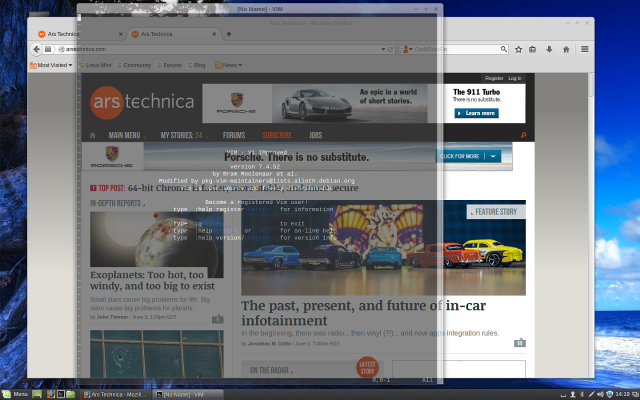Viewport: 640px width, 400px height.
Task: Expand the MY STORIES: 24 dropdown
Action: point(184,135)
